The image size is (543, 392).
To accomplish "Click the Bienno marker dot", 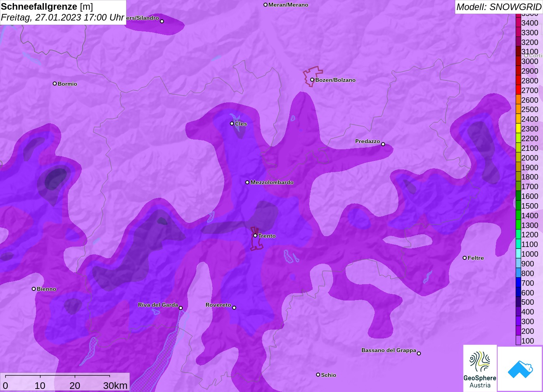I will tap(34, 289).
